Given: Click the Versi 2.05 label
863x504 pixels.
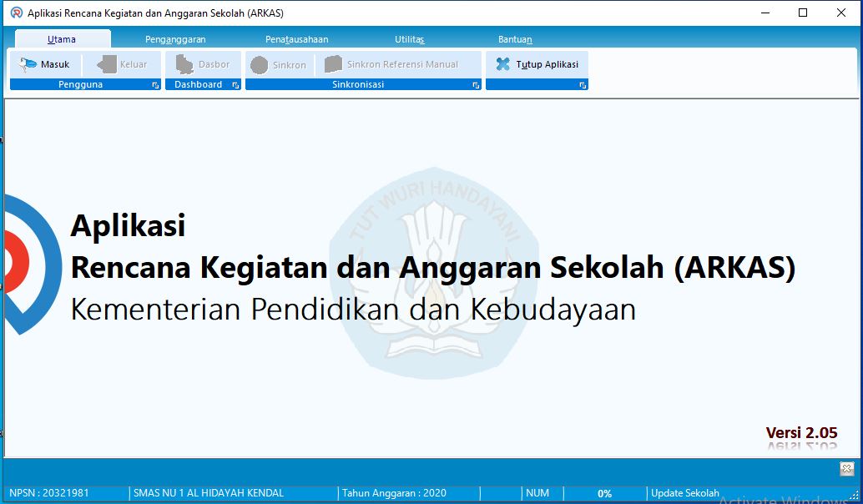Looking at the screenshot, I should [801, 433].
